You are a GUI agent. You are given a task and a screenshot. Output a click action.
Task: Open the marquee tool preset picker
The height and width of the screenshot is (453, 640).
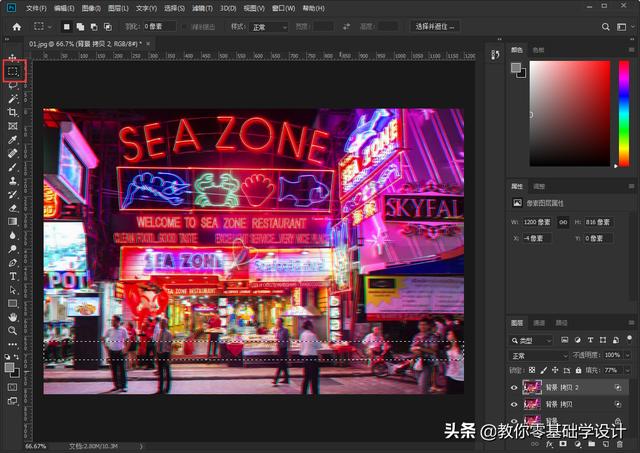point(42,27)
